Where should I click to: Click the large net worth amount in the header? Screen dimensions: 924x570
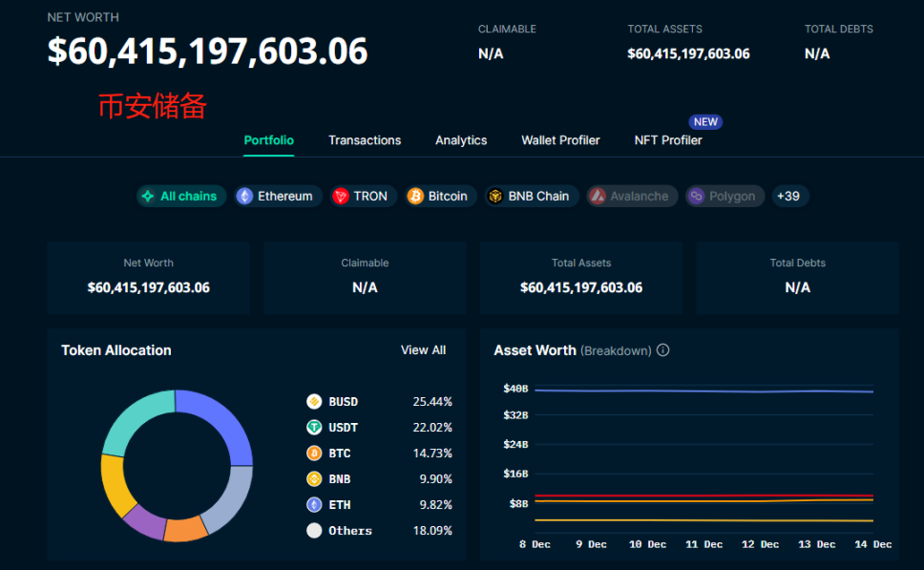pyautogui.click(x=207, y=51)
